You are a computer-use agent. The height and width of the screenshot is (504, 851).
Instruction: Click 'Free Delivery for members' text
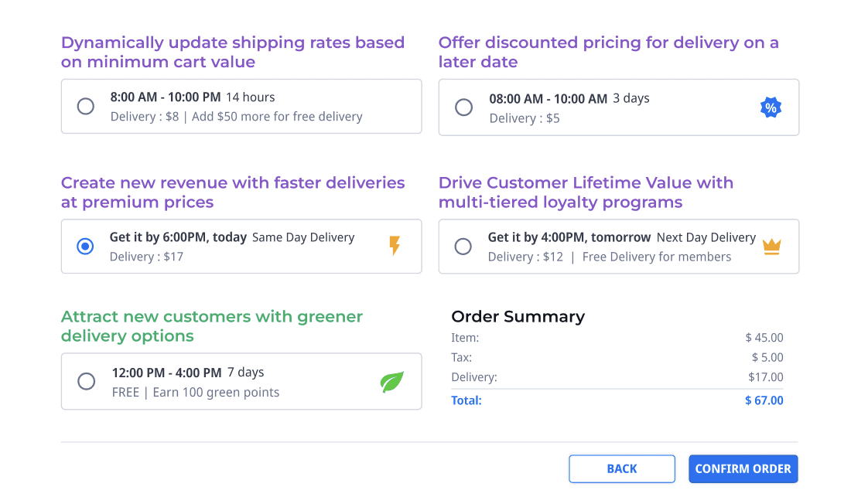[x=656, y=257]
